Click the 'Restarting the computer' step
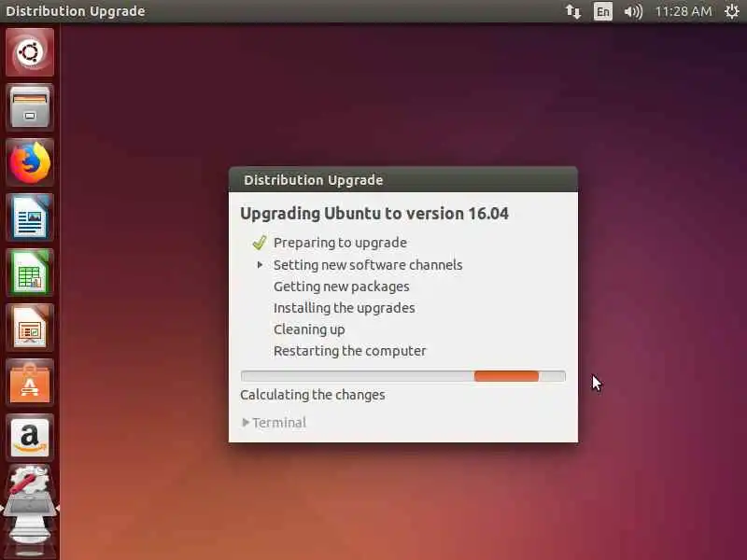 (x=349, y=351)
